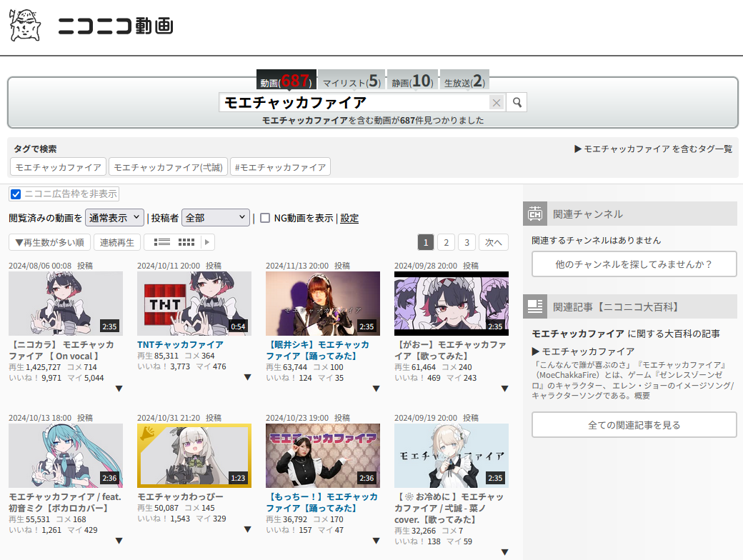Screen dimensions: 743x560
Task: Open the 【もっちー！】モエチャッカファイア title link
Action: click(x=321, y=502)
